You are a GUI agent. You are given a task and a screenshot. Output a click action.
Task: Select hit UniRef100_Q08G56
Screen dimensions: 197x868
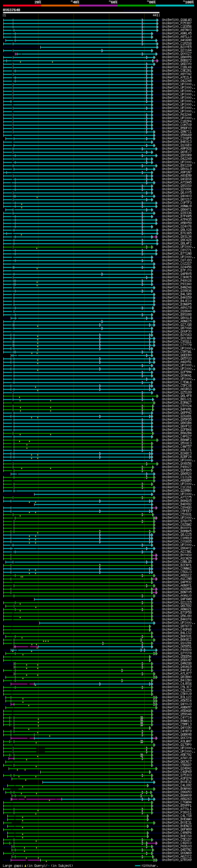point(177,464)
